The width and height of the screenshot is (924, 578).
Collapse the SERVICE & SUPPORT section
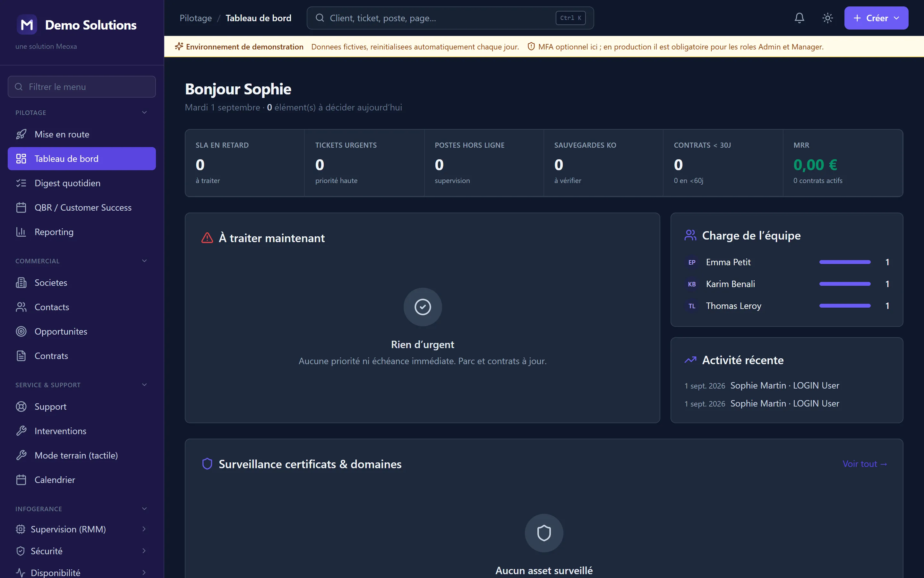click(144, 385)
